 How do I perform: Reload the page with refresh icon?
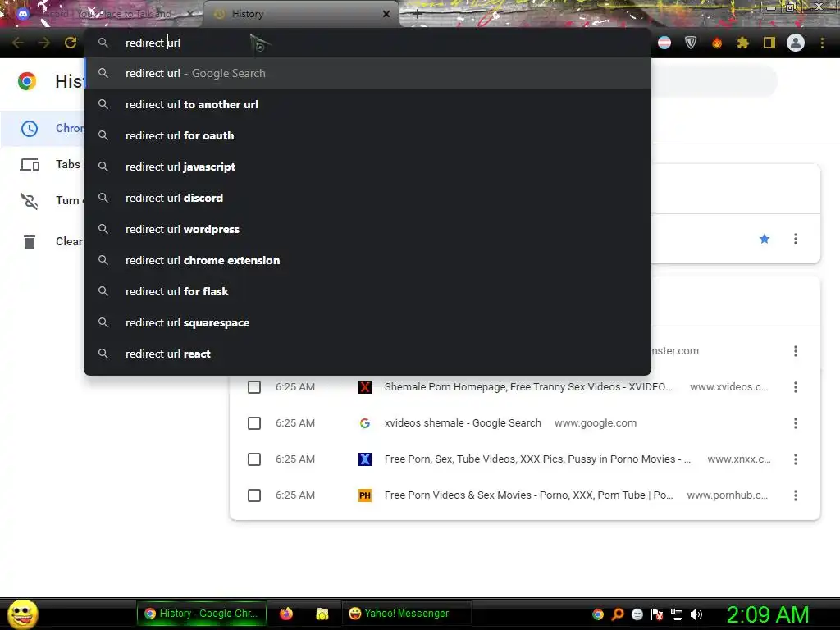pos(71,43)
